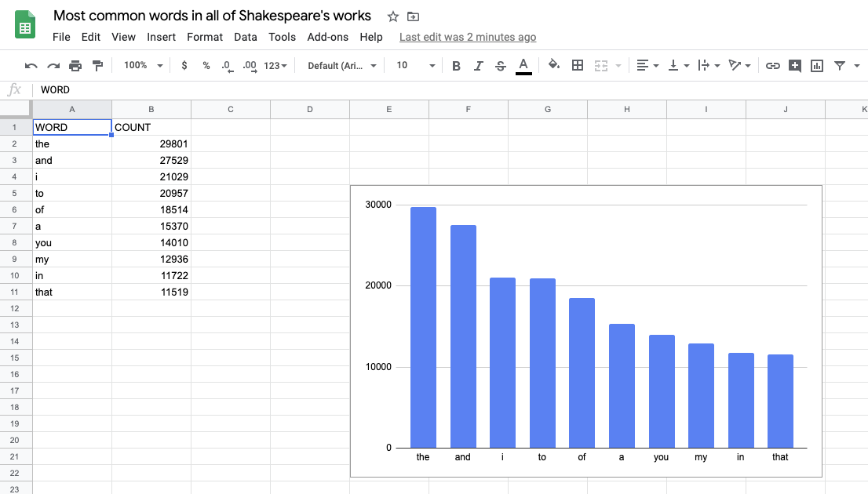Toggle Italic formatting
868x494 pixels.
(478, 66)
